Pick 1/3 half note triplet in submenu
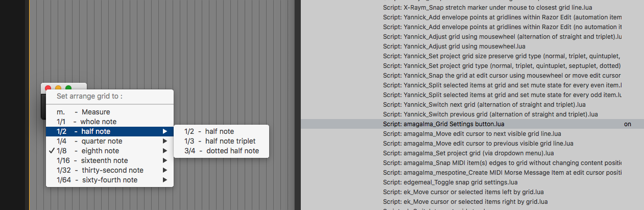The image size is (644, 210). [220, 141]
